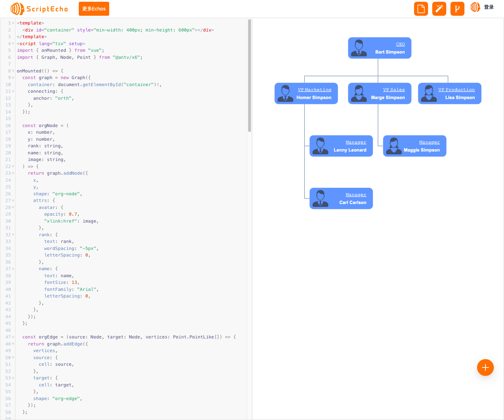This screenshot has height=420, width=504.
Task: Click "xlink:href" key in code
Action: point(61,221)
